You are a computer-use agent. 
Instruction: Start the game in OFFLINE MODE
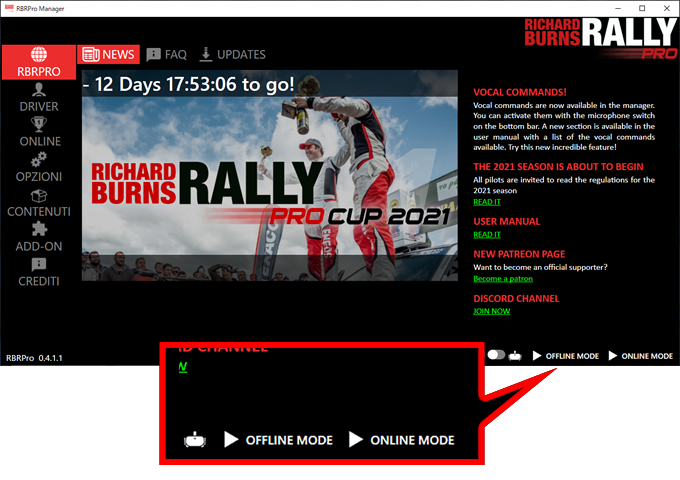tap(566, 356)
